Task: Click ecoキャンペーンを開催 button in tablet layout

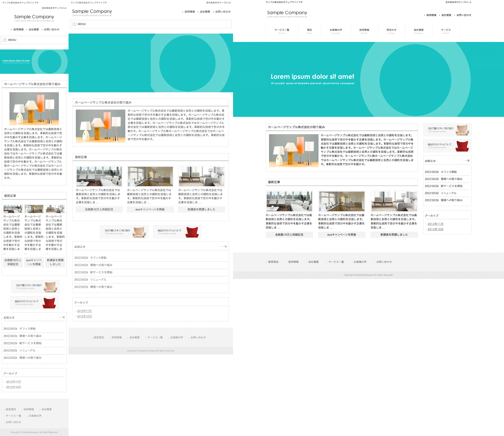Action: click(150, 209)
